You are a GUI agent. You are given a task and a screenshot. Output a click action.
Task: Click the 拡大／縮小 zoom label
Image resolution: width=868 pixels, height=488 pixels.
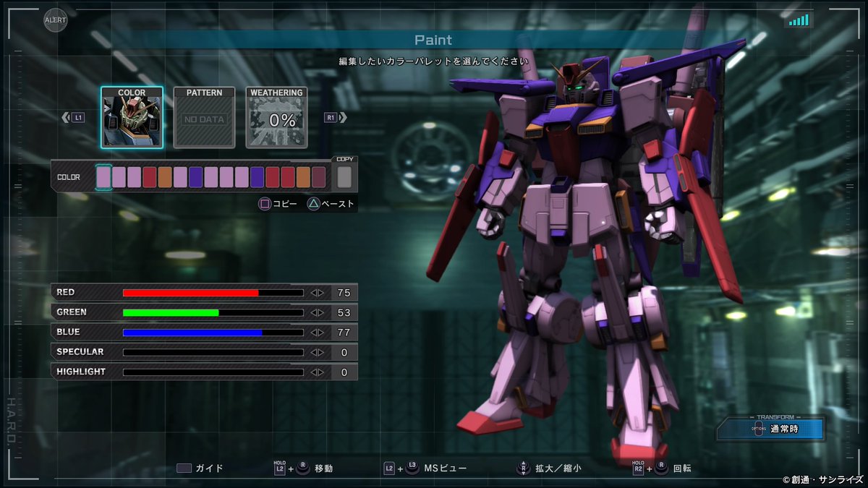[558, 468]
